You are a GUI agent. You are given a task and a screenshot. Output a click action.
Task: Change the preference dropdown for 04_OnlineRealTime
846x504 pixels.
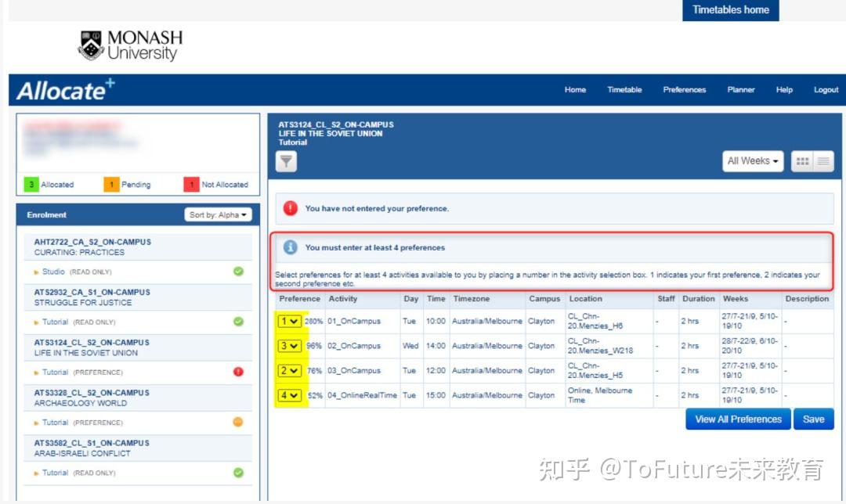[x=290, y=395]
